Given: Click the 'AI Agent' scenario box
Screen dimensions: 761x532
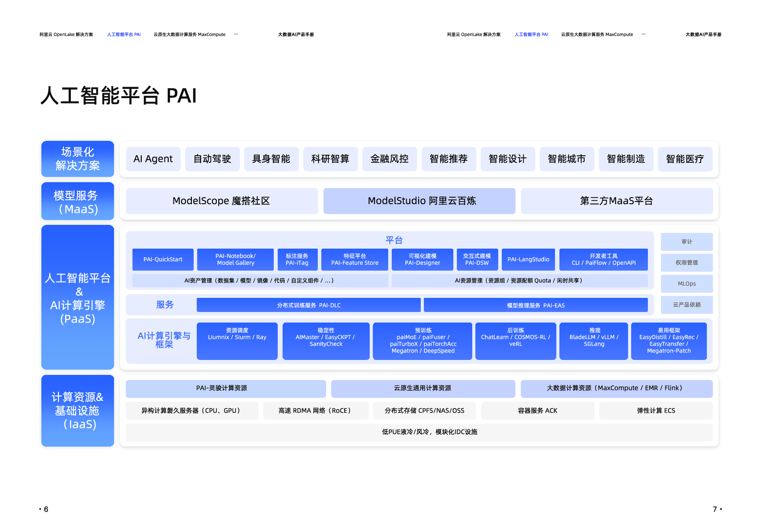Looking at the screenshot, I should [153, 159].
